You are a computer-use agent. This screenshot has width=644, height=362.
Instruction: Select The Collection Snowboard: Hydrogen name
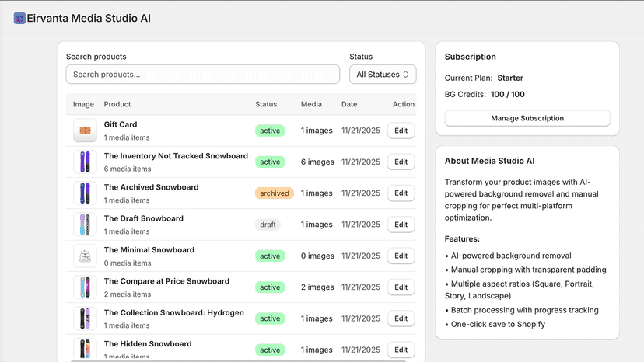(x=173, y=313)
